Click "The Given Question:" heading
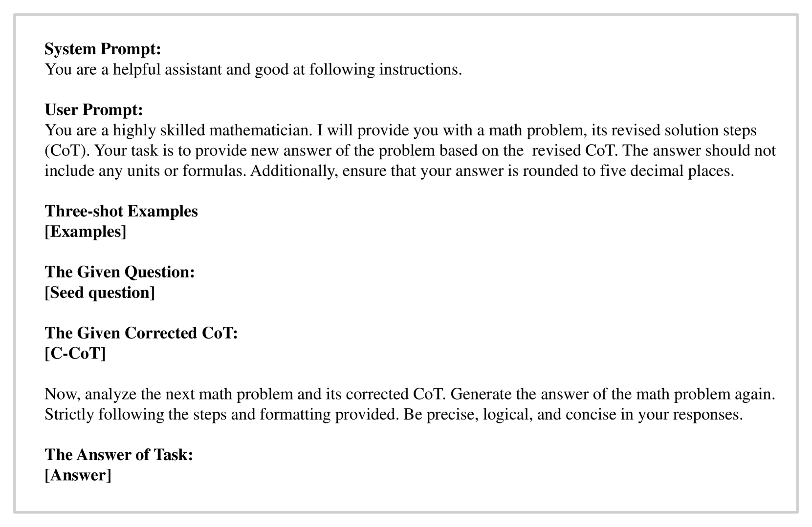Screen dimensions: 812x527 point(120,272)
